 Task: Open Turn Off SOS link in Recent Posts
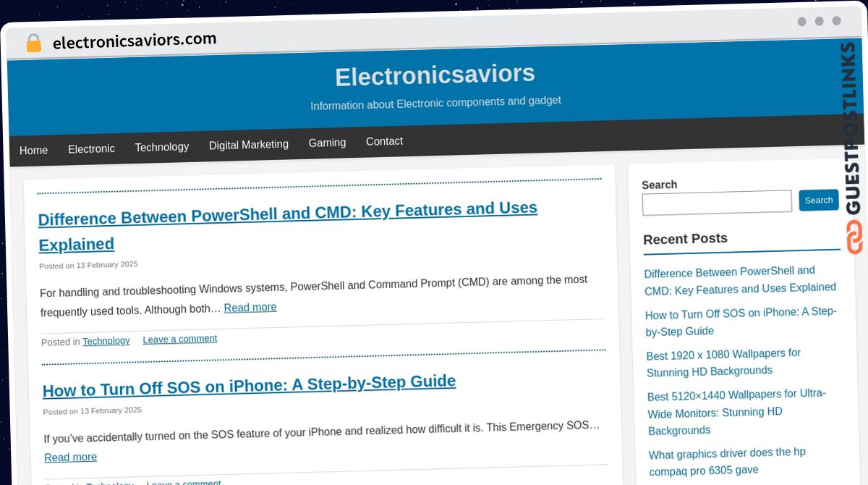tap(741, 321)
